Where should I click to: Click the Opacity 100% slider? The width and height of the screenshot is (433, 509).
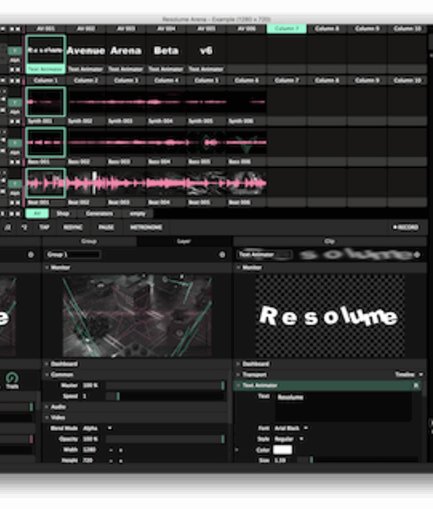click(165, 439)
